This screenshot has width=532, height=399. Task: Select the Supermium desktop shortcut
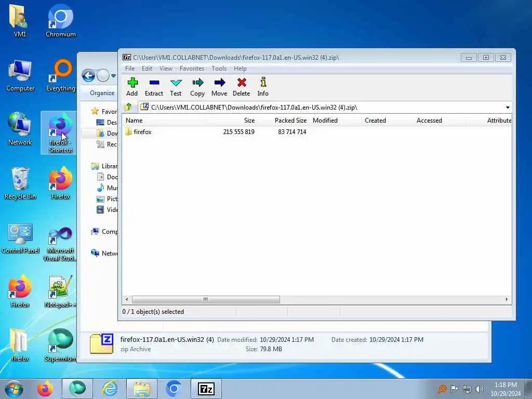tap(60, 345)
